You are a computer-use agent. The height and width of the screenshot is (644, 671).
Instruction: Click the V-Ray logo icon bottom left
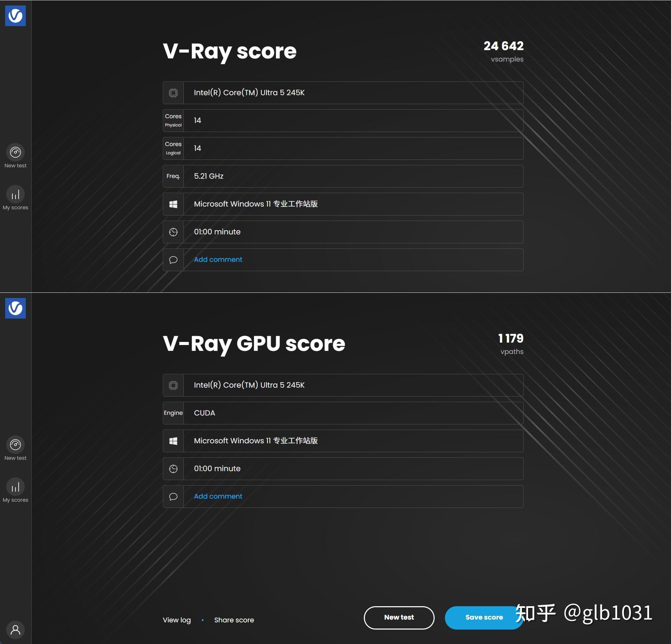[15, 308]
